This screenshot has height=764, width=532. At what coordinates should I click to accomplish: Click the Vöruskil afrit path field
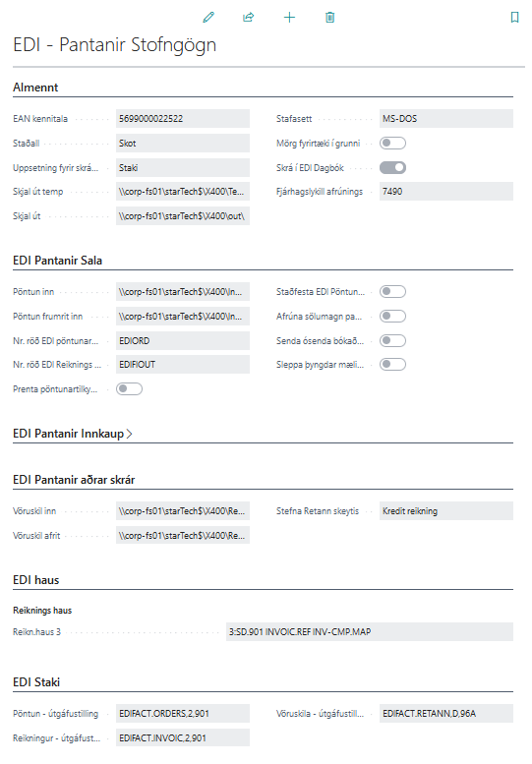pos(183,536)
